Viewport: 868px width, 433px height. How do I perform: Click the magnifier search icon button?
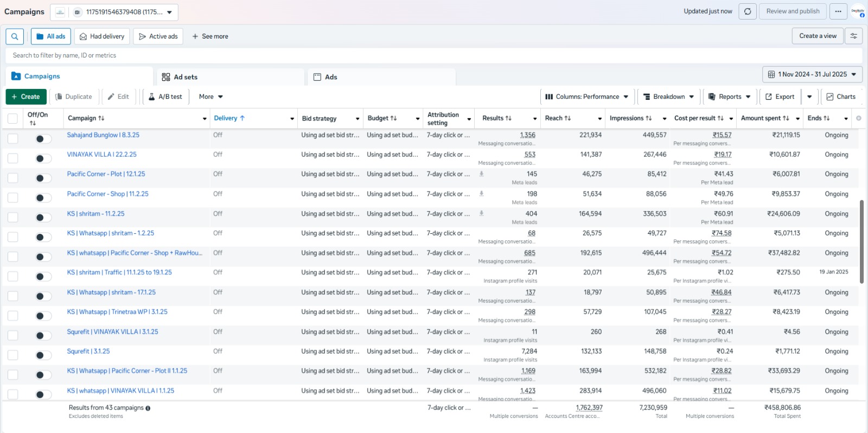(15, 36)
